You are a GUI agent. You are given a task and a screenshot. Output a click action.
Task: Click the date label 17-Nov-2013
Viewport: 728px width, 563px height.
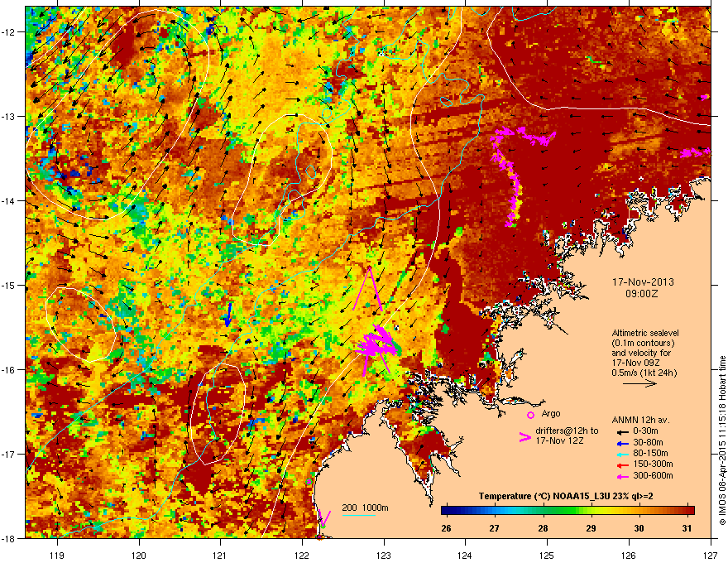643,282
